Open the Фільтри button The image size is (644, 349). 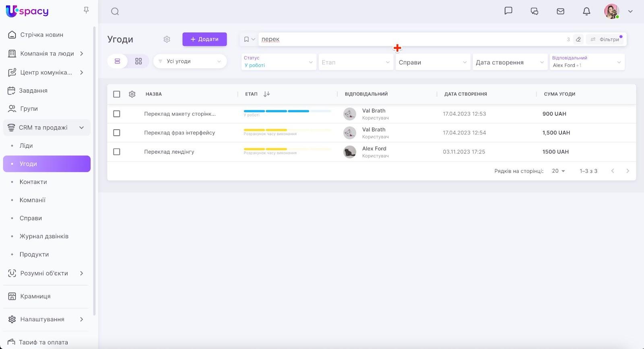pyautogui.click(x=605, y=39)
